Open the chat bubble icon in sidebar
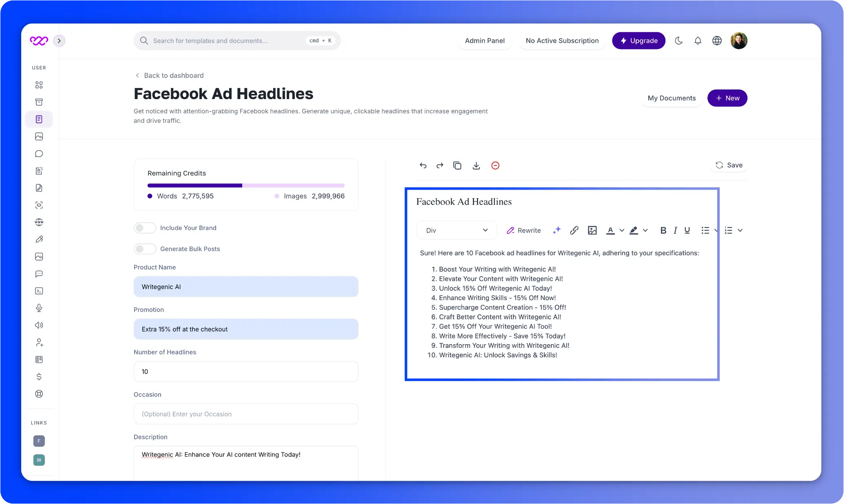The width and height of the screenshot is (844, 504). (39, 154)
